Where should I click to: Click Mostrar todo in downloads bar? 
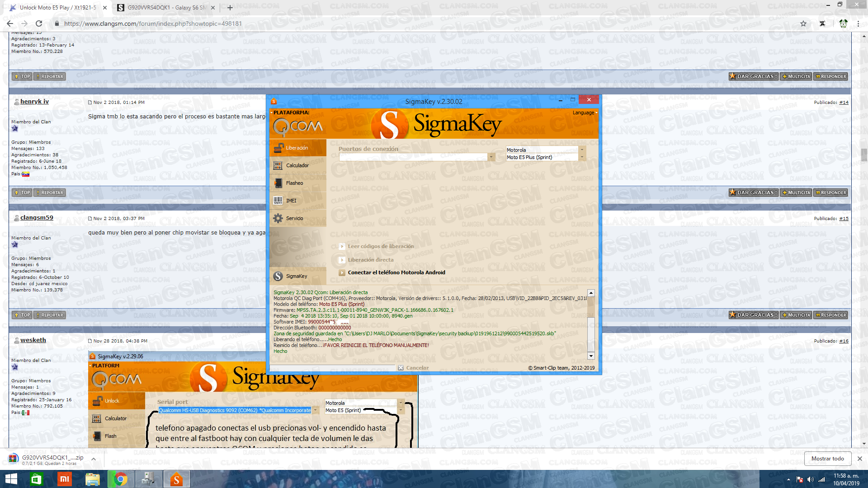[828, 459]
